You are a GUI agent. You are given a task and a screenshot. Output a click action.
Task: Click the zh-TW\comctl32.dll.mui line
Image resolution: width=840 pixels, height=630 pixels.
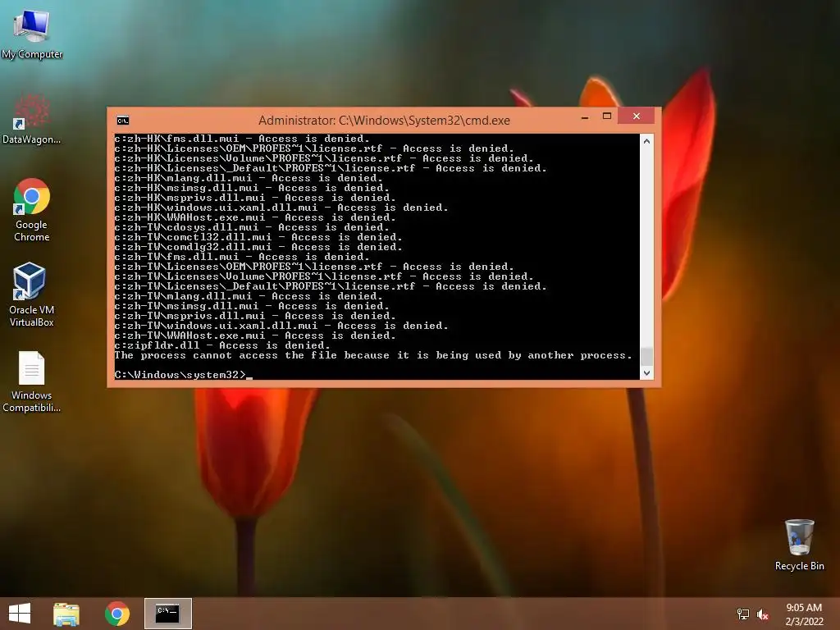pyautogui.click(x=258, y=237)
